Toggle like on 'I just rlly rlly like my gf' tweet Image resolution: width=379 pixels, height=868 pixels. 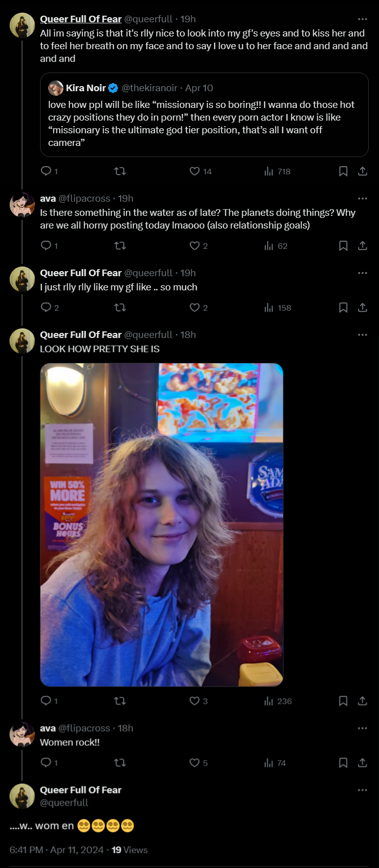click(198, 308)
